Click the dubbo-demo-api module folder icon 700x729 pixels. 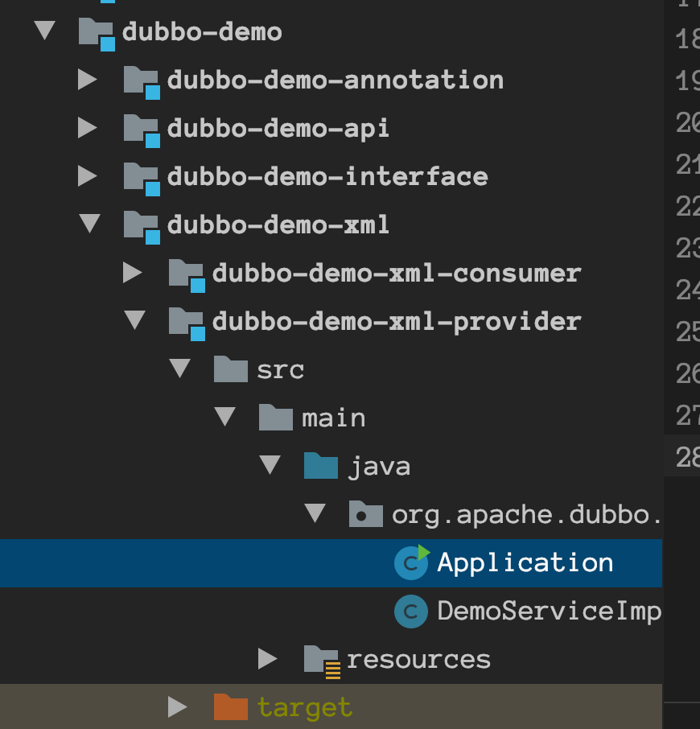(x=142, y=129)
